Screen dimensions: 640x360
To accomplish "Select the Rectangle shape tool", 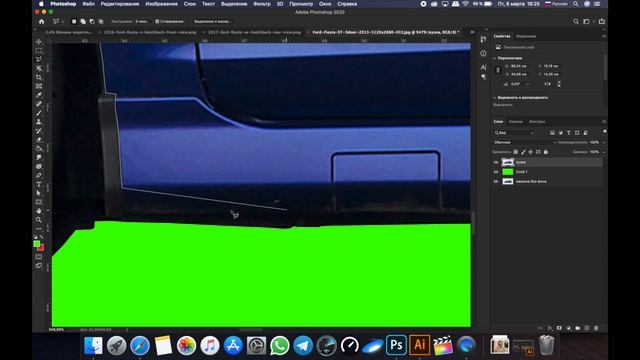I will click(39, 202).
